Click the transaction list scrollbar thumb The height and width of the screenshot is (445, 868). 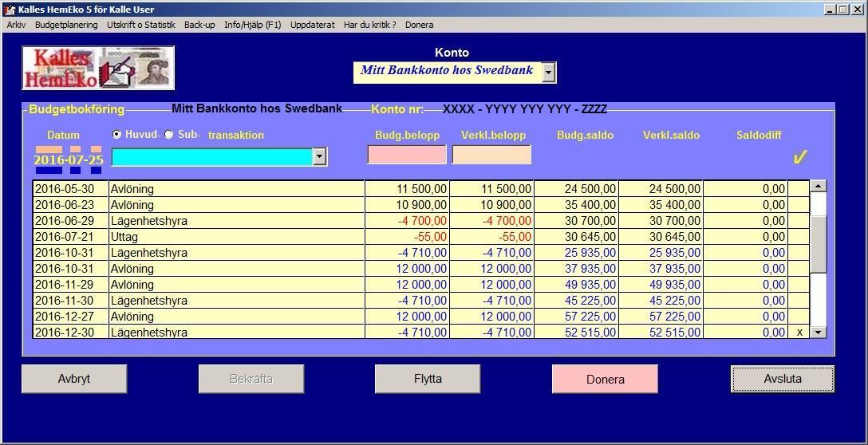pos(819,243)
